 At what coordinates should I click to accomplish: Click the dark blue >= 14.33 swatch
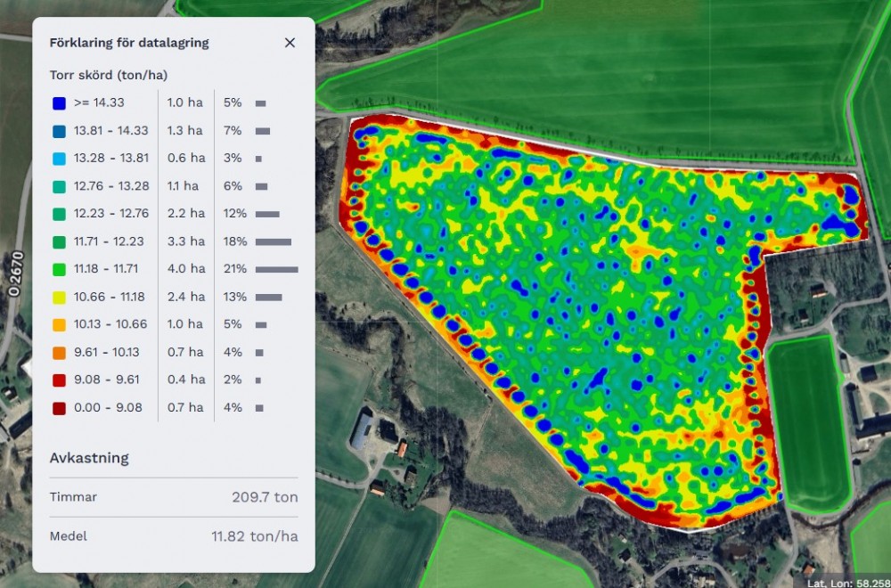pyautogui.click(x=59, y=103)
